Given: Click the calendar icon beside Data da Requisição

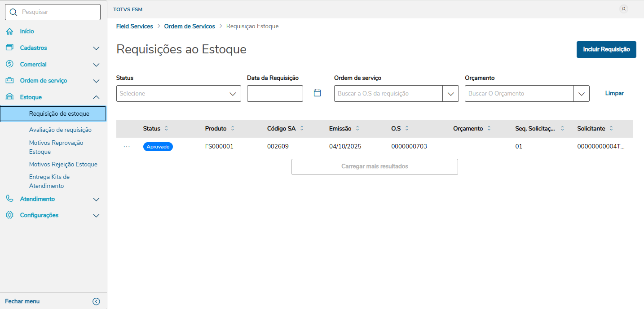Looking at the screenshot, I should (317, 93).
